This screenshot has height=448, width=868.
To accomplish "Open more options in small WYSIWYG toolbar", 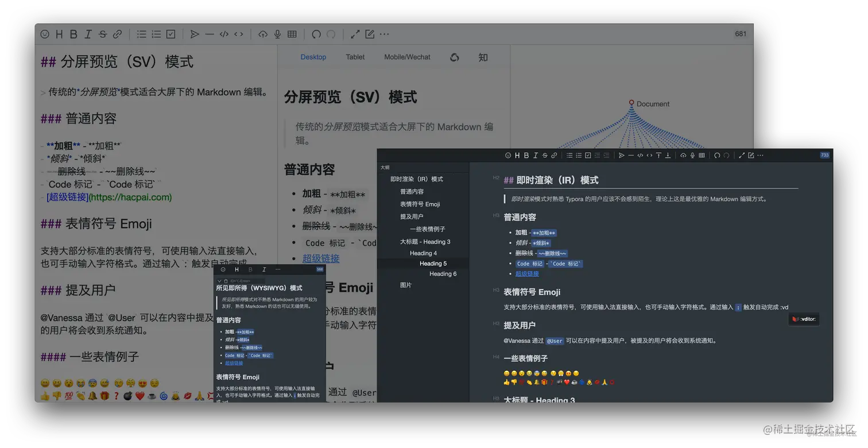I will click(278, 269).
